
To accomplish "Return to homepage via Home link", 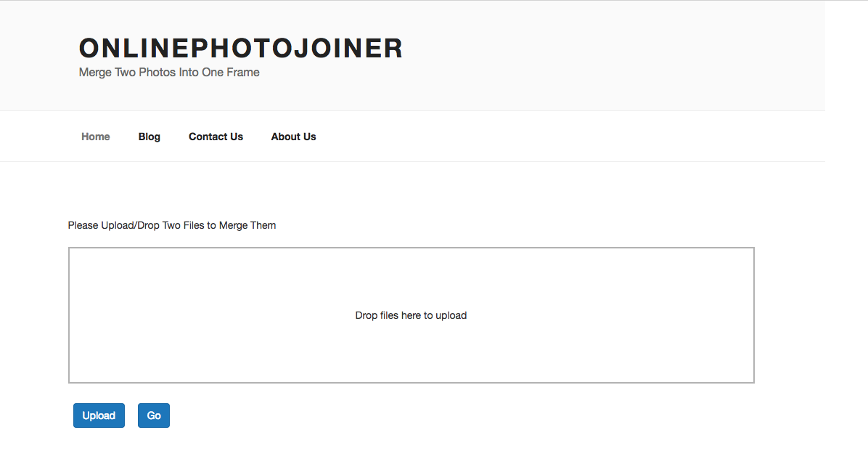I will coord(96,137).
